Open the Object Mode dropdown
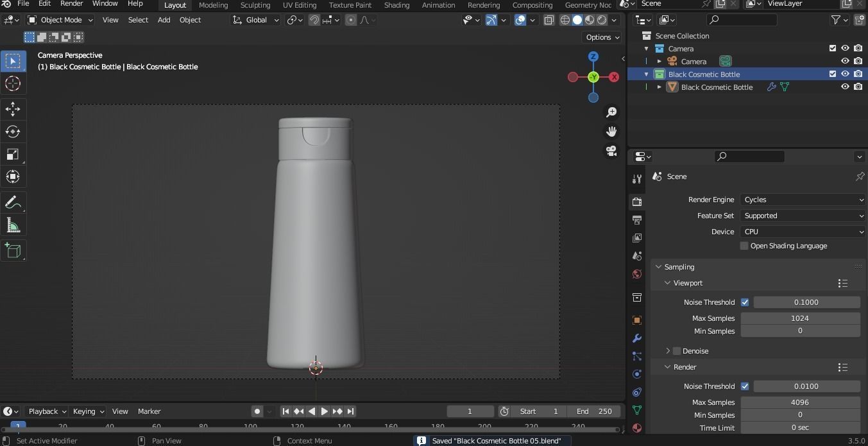The height and width of the screenshot is (446, 868). [x=60, y=20]
